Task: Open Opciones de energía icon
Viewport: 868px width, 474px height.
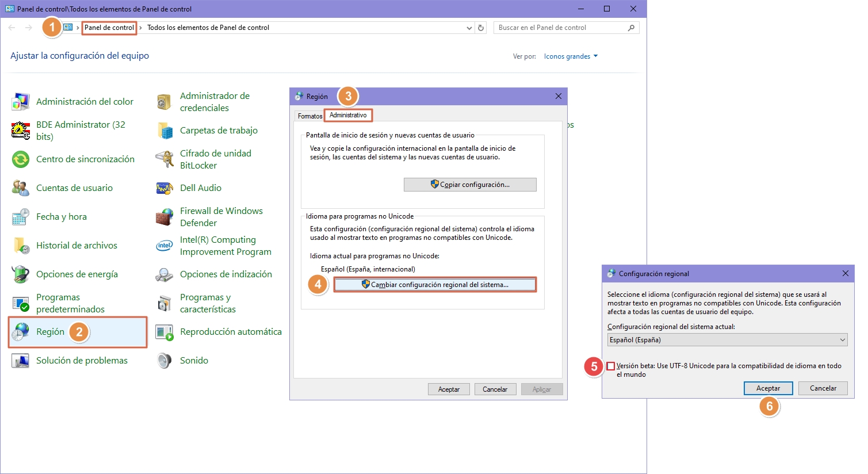Action: click(x=21, y=274)
